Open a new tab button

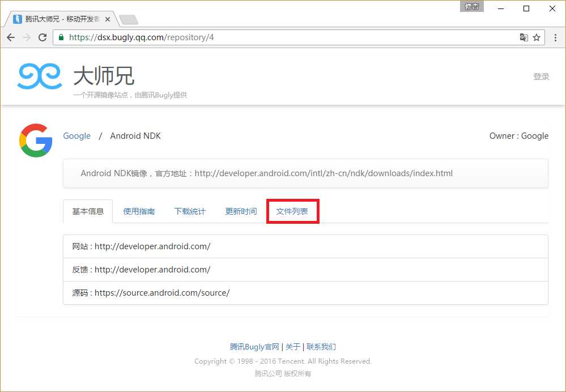point(129,19)
